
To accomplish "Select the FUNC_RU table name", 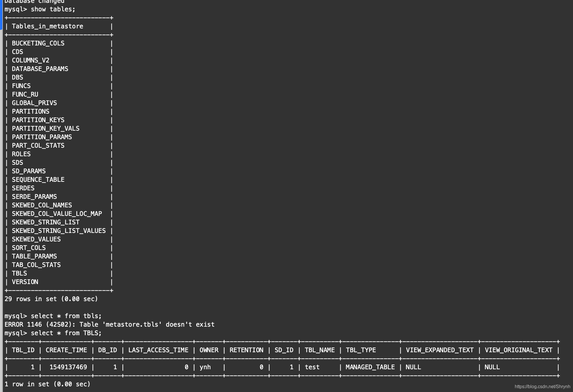I will point(25,94).
